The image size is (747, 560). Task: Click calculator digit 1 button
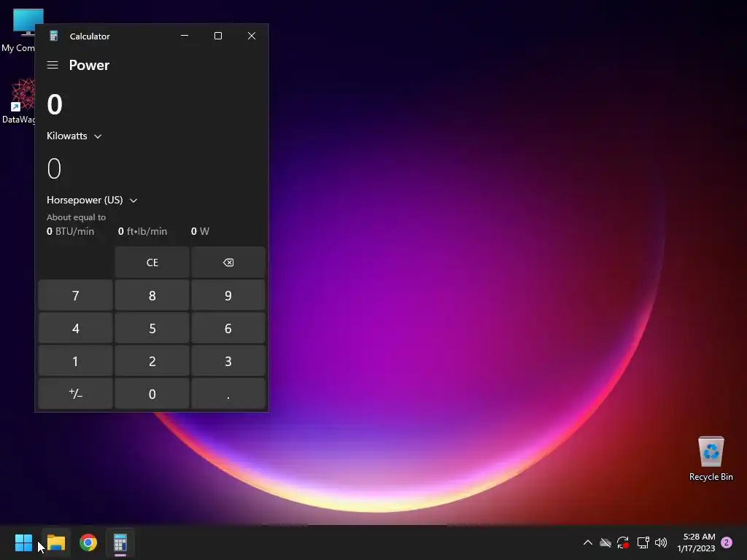click(x=76, y=361)
